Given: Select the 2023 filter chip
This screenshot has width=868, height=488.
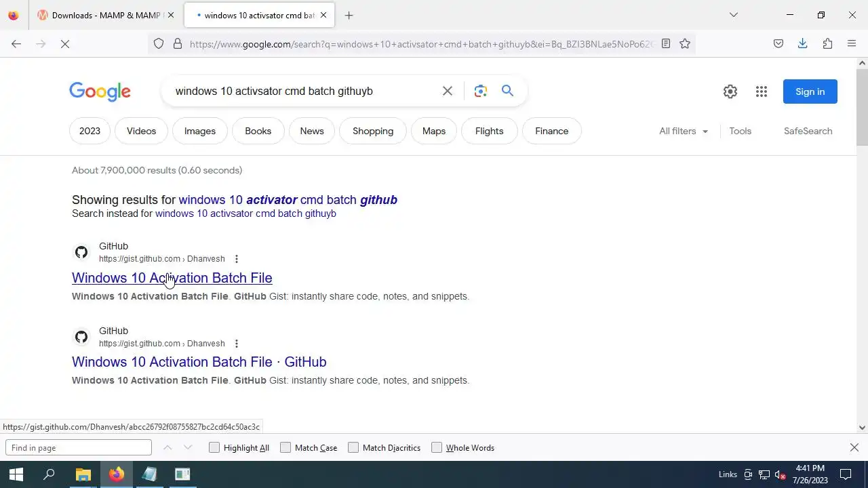Looking at the screenshot, I should coord(90,131).
